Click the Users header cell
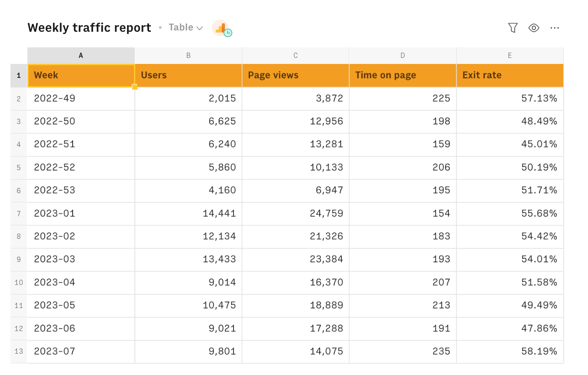This screenshot has width=588, height=375. (x=188, y=75)
